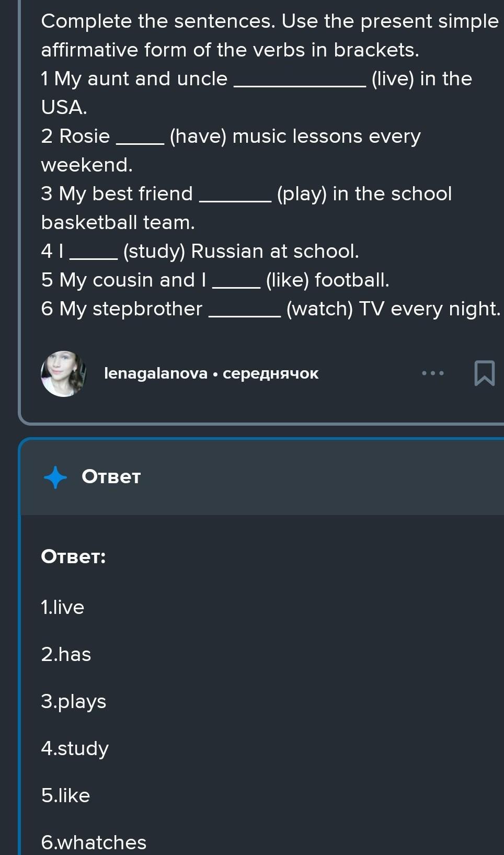Click the blank after 'Rosie'
Image resolution: width=504 pixels, height=855 pixels.
[140, 139]
